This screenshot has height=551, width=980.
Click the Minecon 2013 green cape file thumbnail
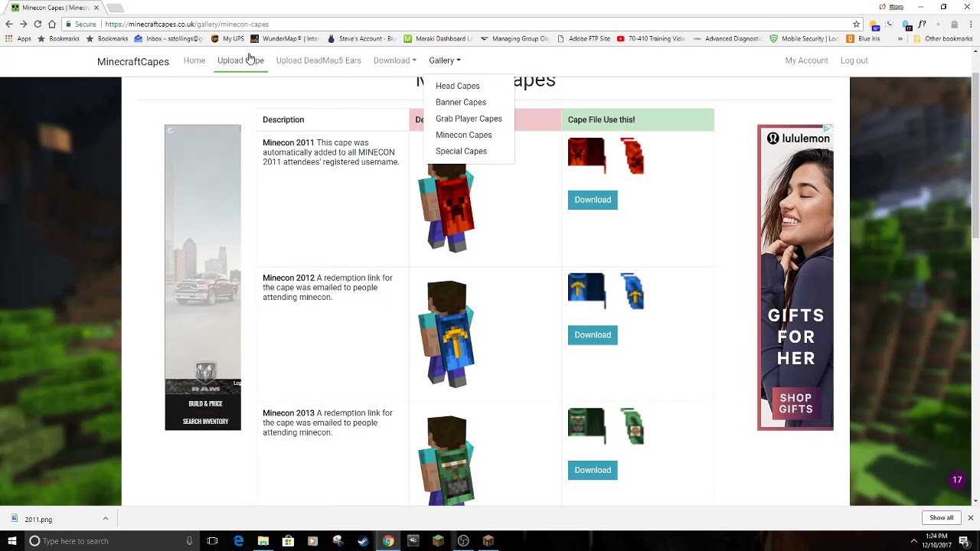coord(606,426)
